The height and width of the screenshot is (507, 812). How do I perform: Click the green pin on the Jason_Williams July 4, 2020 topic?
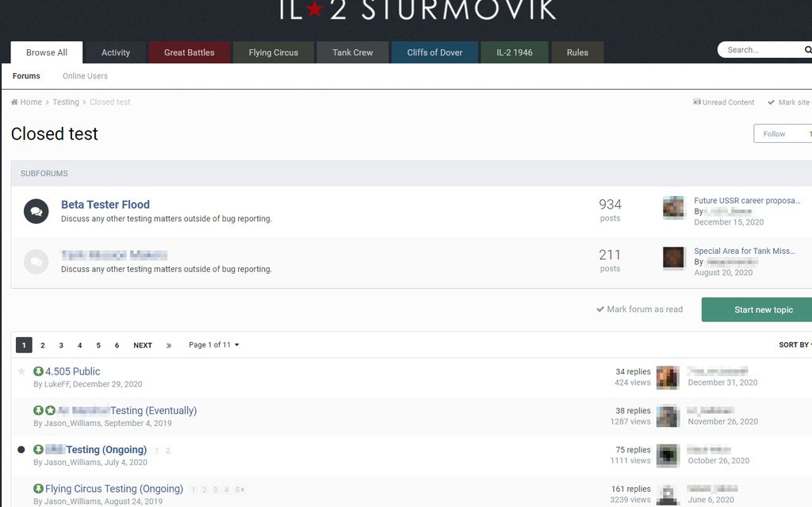pos(38,449)
